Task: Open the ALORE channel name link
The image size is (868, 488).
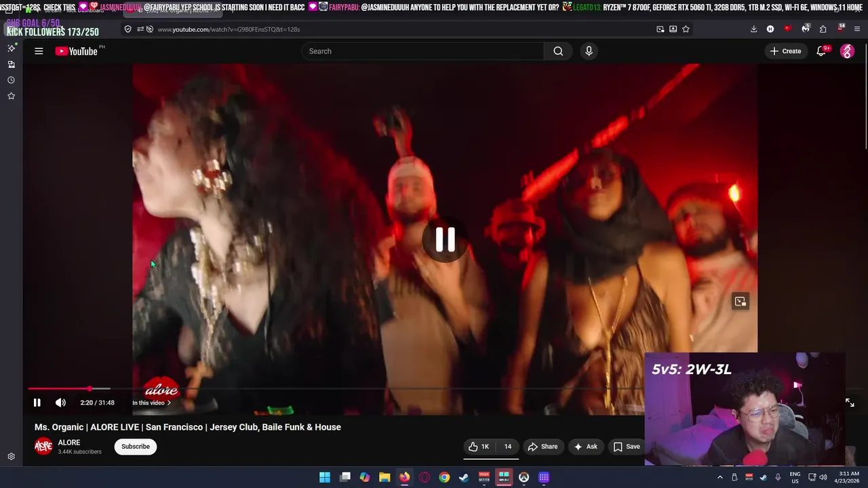Action: click(69, 443)
